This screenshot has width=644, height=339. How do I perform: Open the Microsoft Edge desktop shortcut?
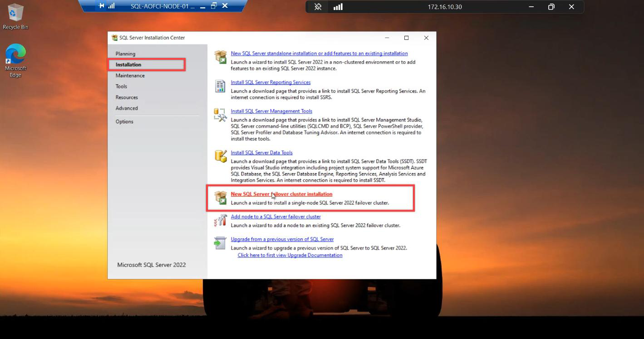15,61
